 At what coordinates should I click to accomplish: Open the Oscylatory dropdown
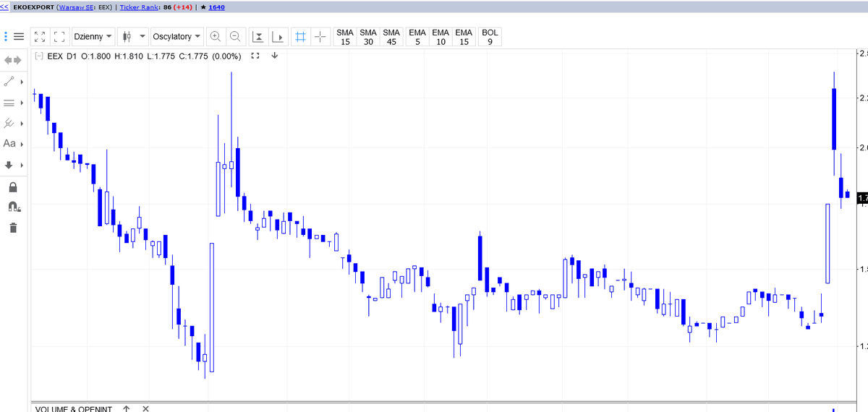(177, 36)
